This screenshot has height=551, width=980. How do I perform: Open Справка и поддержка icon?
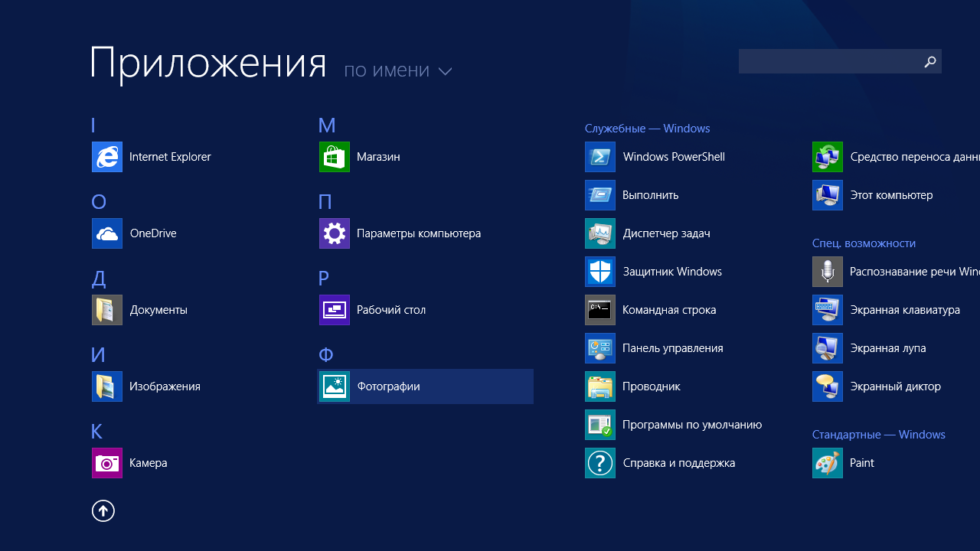coord(600,463)
